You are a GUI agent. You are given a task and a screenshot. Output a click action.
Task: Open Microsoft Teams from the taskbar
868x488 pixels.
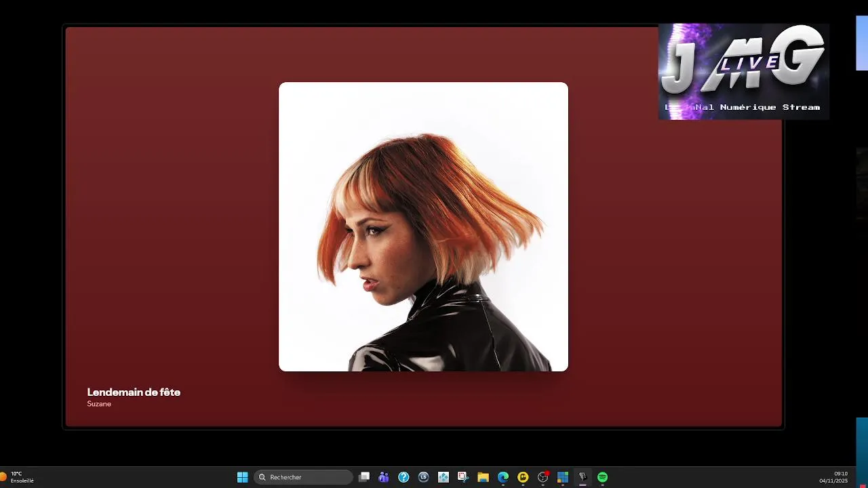tap(384, 477)
